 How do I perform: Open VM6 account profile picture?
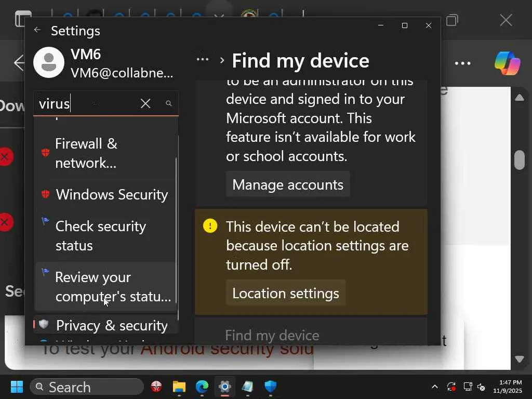pyautogui.click(x=49, y=62)
